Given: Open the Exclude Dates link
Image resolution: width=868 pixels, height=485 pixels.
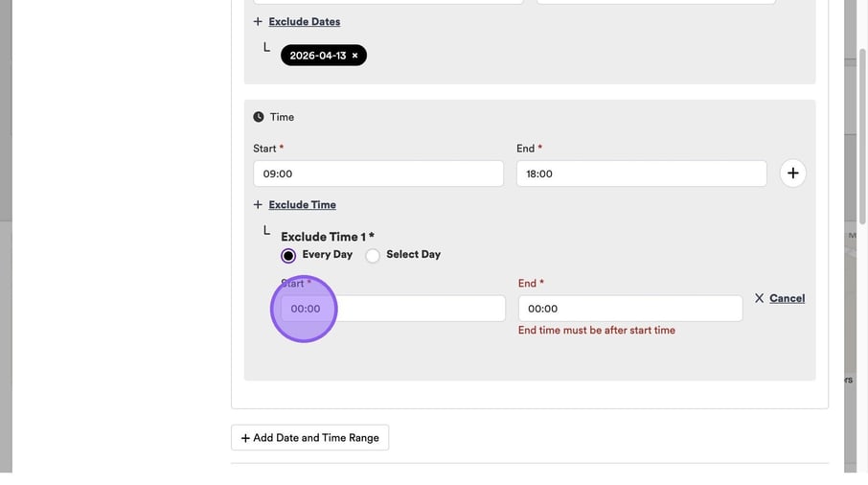Looking at the screenshot, I should point(304,21).
